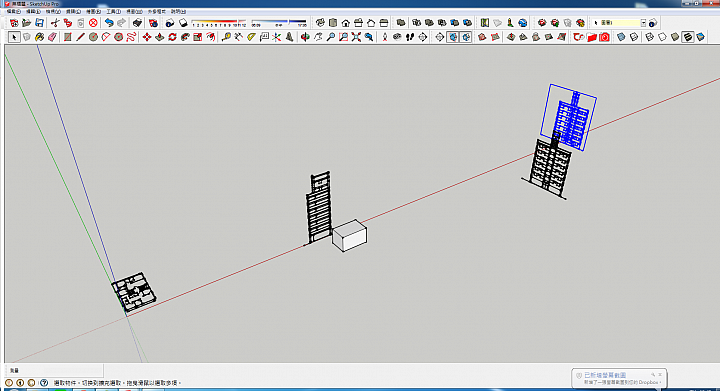Select the Scale tool
Viewport: 720px width, 391px height.
198,37
